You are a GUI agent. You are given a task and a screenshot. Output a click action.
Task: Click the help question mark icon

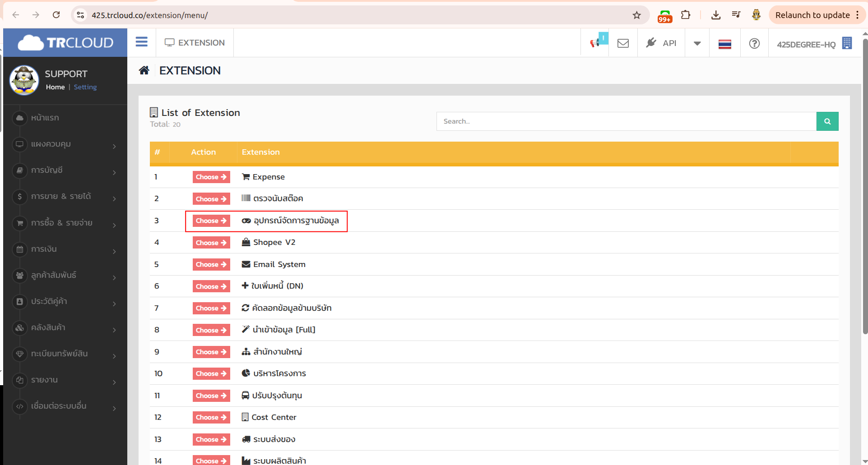coord(754,43)
